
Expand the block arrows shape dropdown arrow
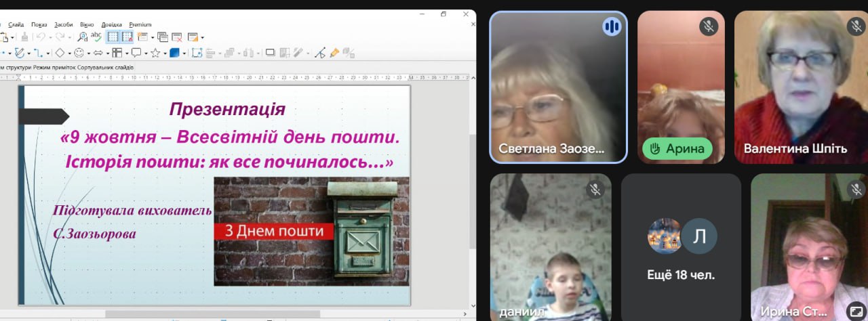pos(107,53)
